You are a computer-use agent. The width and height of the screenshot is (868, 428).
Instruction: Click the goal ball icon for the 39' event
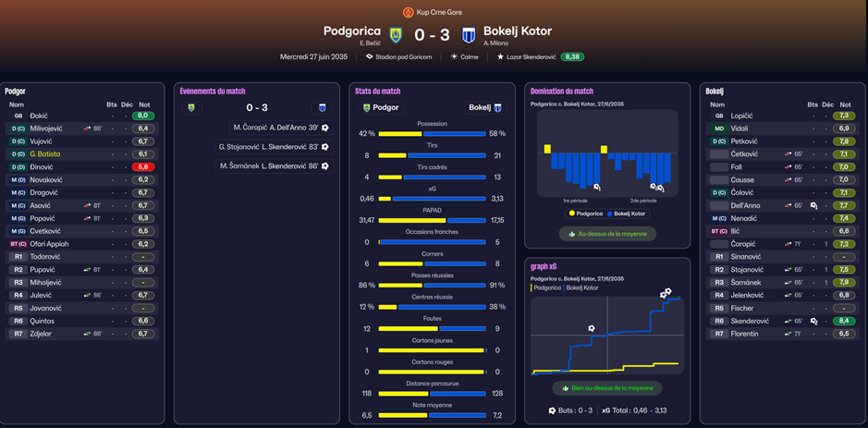324,128
